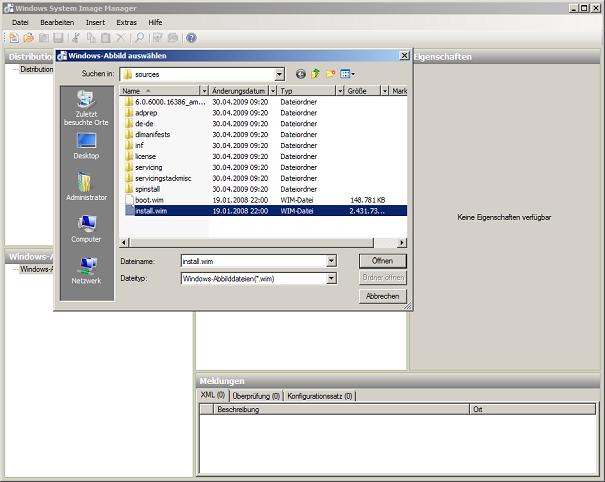Select the boot.wim file icon
Screen dimensions: 605x482
coord(129,200)
